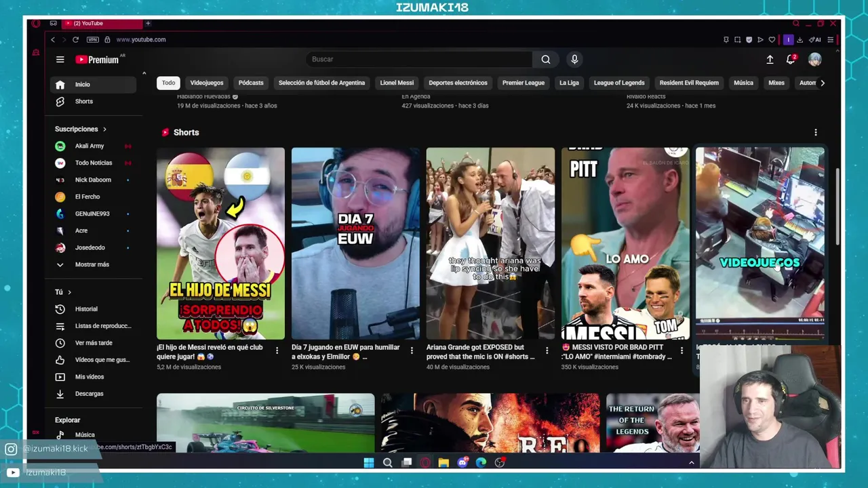Open Descargas in the sidebar
Screen dimensions: 868x488
click(93, 394)
